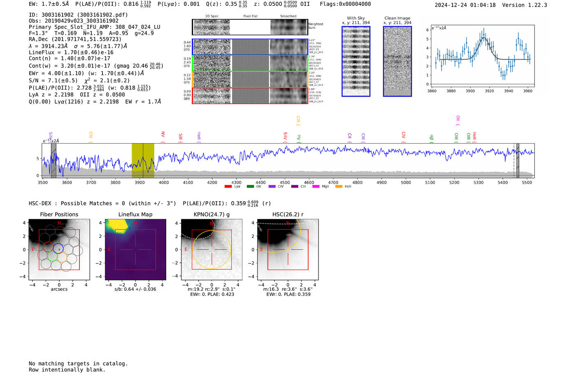Click the HeII orange legend swatch
The height and width of the screenshot is (392, 576).
pyautogui.click(x=339, y=186)
